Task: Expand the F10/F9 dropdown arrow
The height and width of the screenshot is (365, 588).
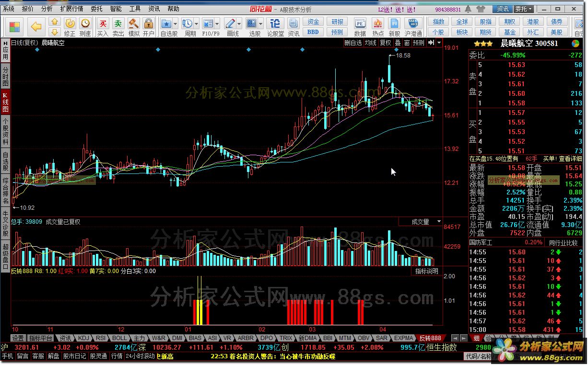Action: click(218, 23)
